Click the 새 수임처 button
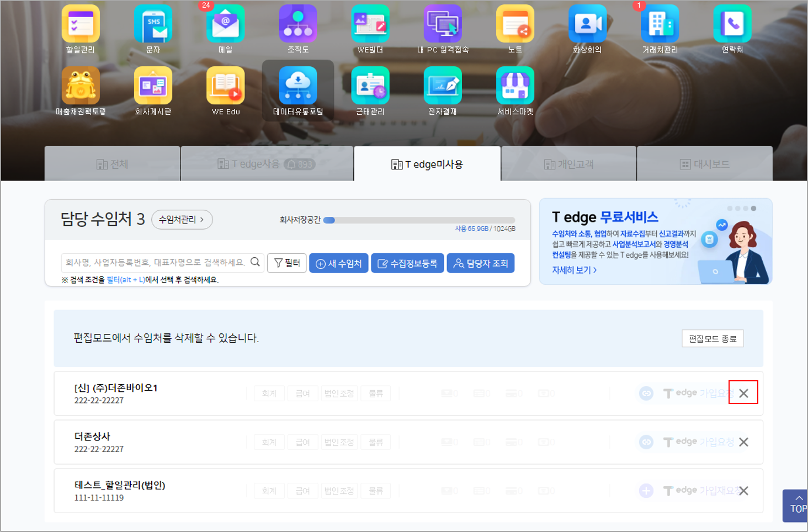This screenshot has width=808, height=532. click(x=339, y=263)
